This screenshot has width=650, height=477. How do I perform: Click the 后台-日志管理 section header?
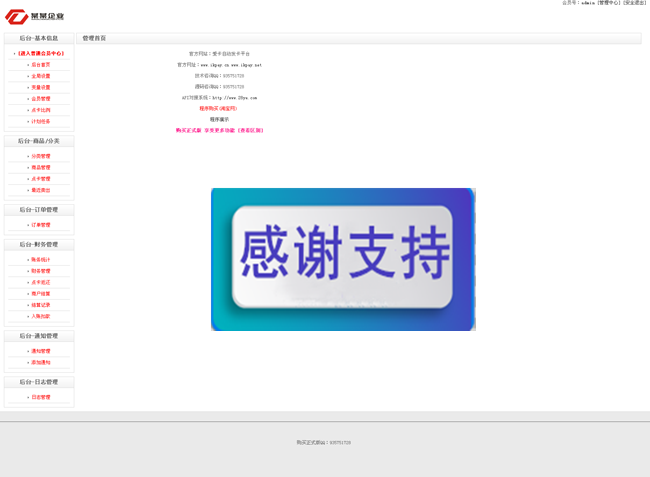(39, 382)
